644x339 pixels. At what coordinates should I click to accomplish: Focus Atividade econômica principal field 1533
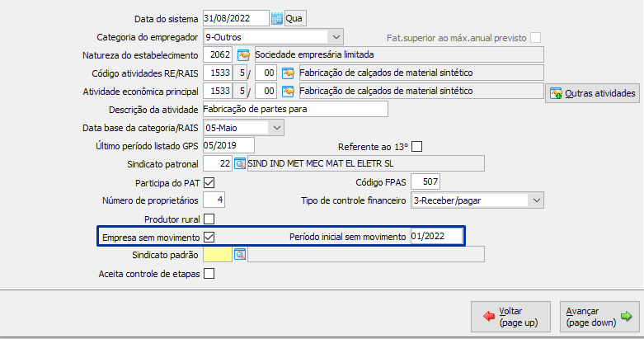click(218, 92)
